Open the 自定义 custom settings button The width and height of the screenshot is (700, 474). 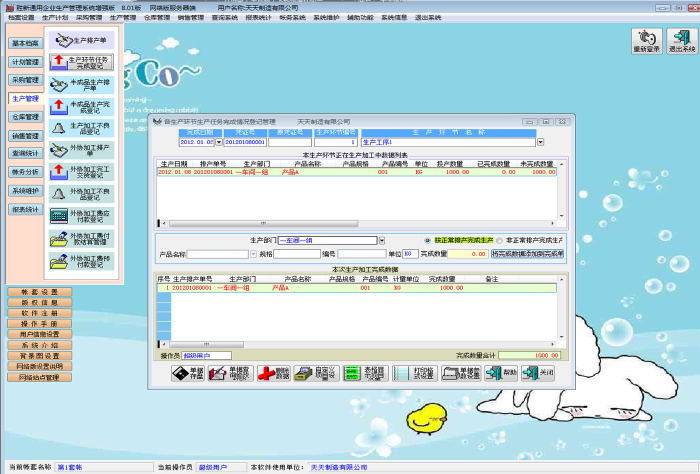316,373
